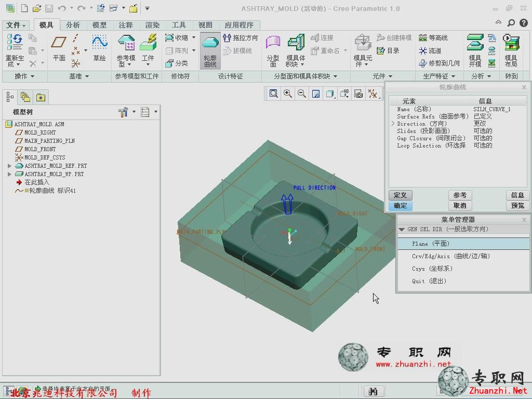Viewport: 532px width, 399px height.
Task: Click the Parting Surface (分型面) icon
Action: point(273,50)
